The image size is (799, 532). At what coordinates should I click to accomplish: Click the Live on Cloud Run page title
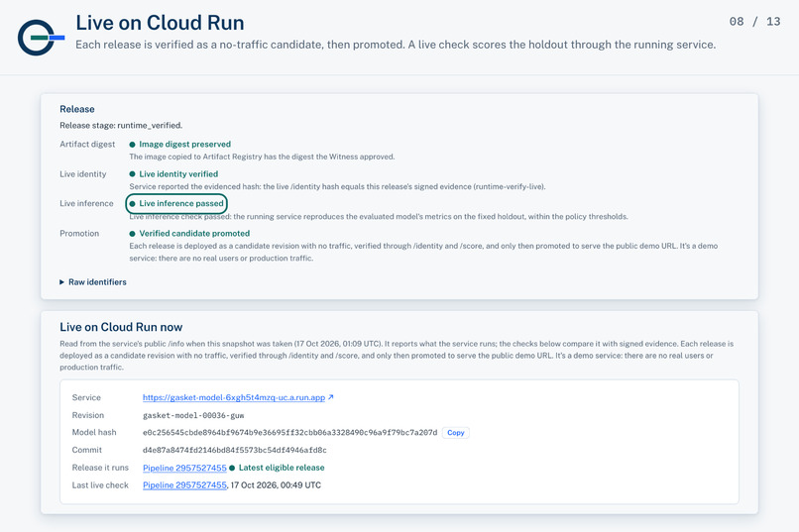(160, 23)
